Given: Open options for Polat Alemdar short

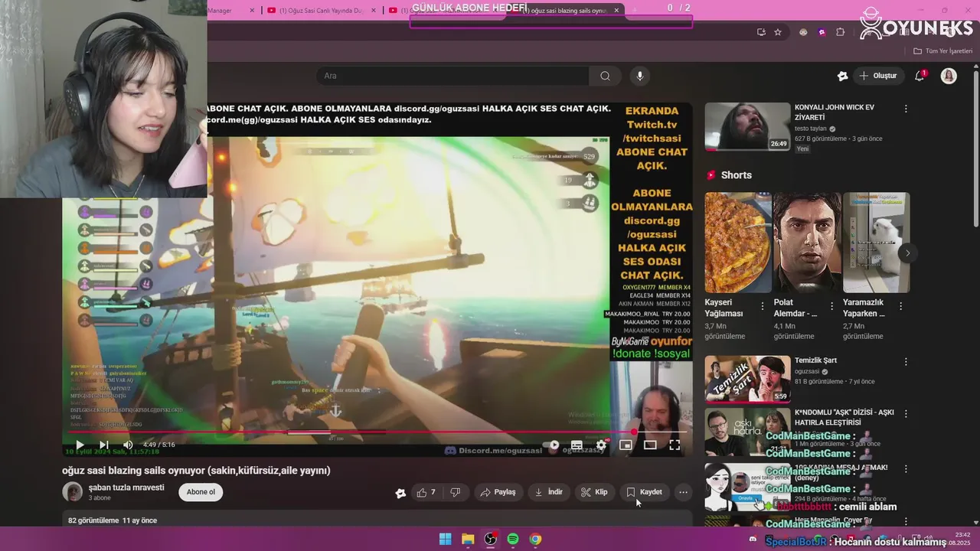Looking at the screenshot, I should coord(831,306).
